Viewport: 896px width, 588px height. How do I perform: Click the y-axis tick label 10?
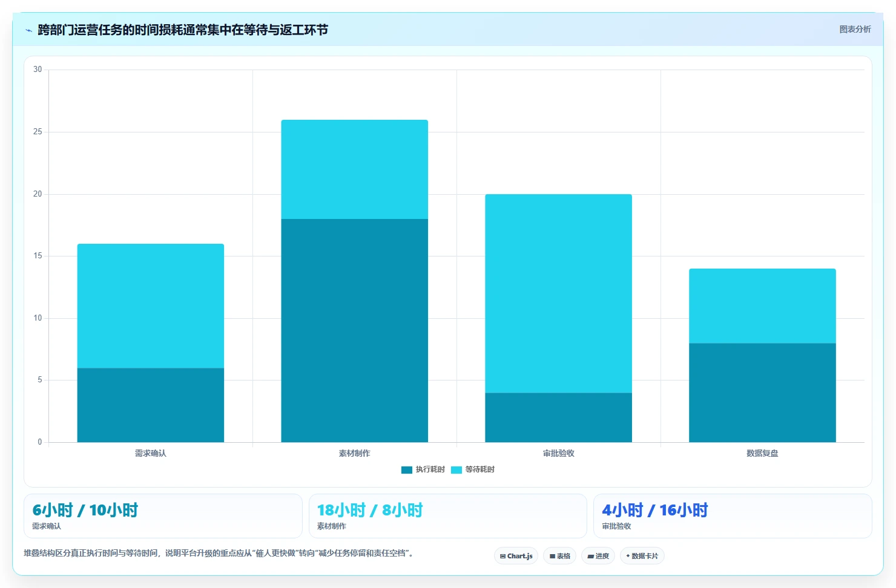pos(38,318)
